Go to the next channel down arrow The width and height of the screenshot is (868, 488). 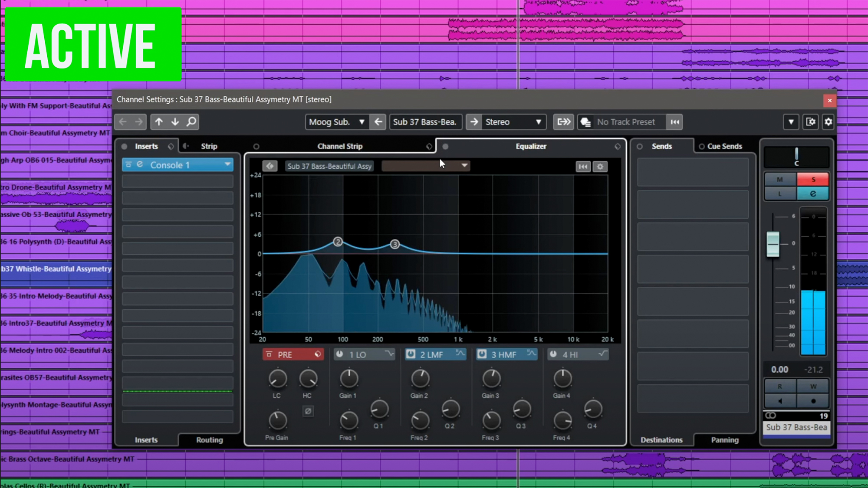175,122
